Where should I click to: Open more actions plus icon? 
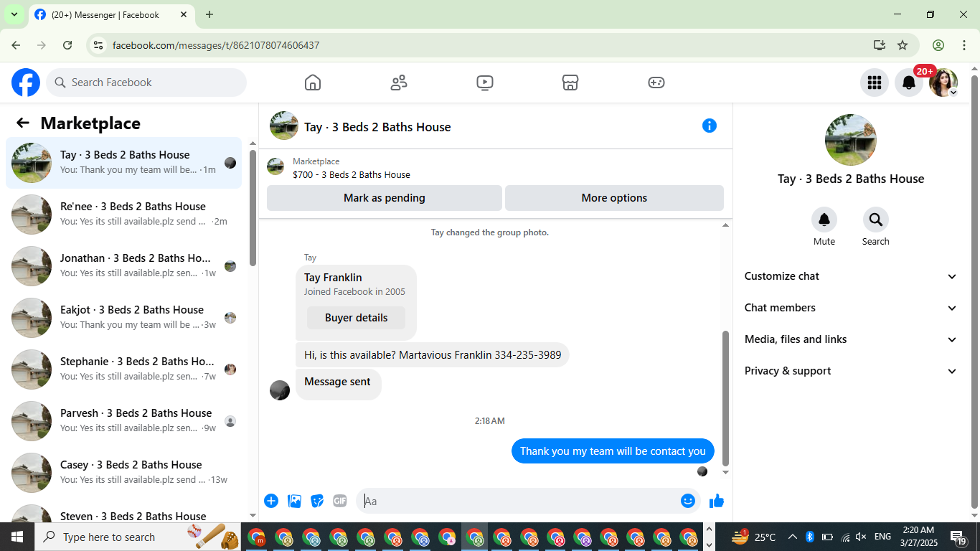click(271, 501)
